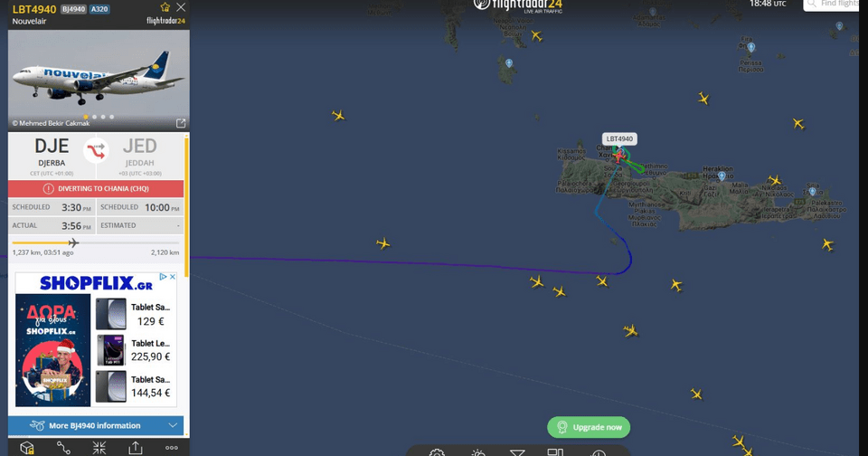Open the map filter funnel icon
This screenshot has height=456, width=868.
517,452
